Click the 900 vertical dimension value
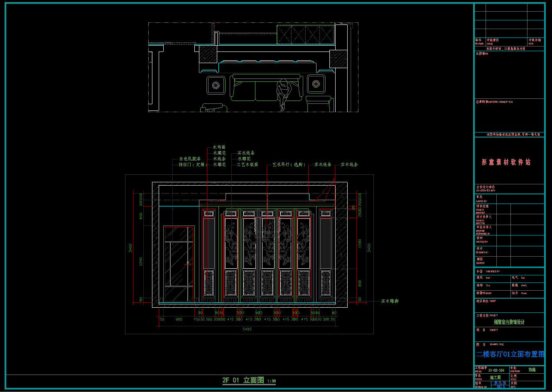The image size is (552, 392). [360, 283]
